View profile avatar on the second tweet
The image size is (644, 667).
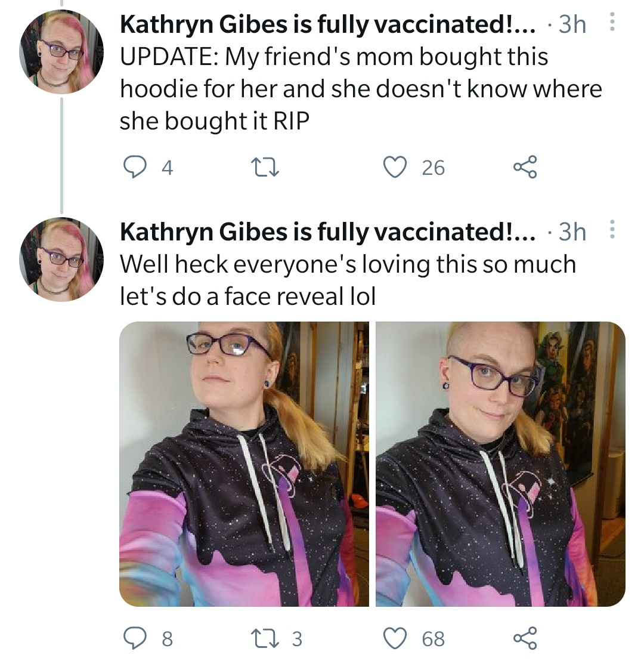coord(61,259)
